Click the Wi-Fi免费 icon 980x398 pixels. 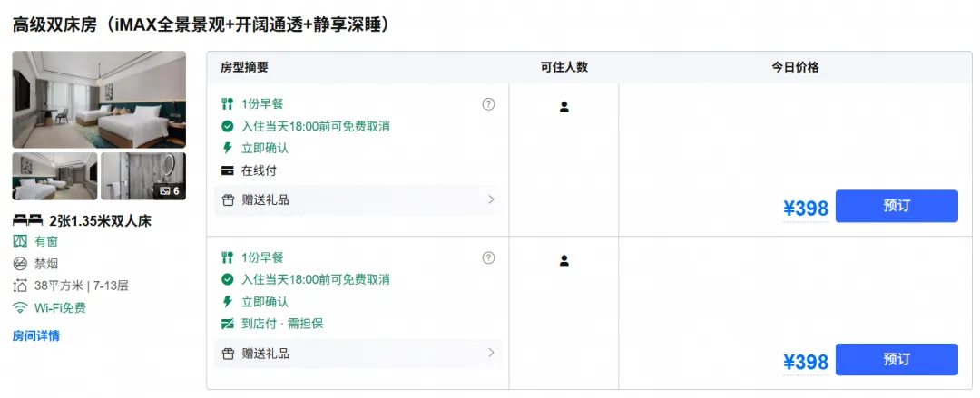tap(21, 308)
